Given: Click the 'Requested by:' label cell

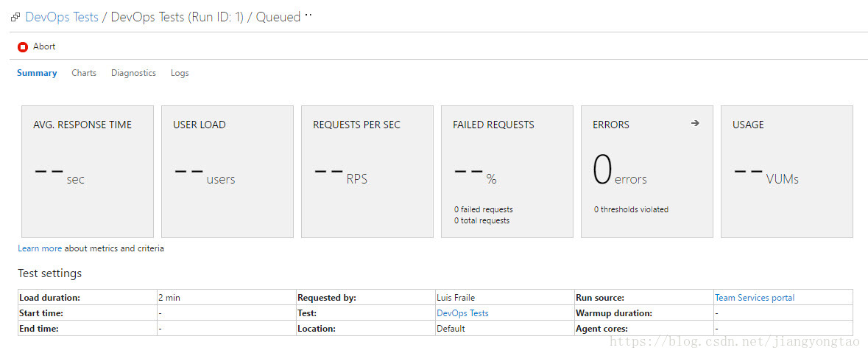Looking at the screenshot, I should pos(365,298).
